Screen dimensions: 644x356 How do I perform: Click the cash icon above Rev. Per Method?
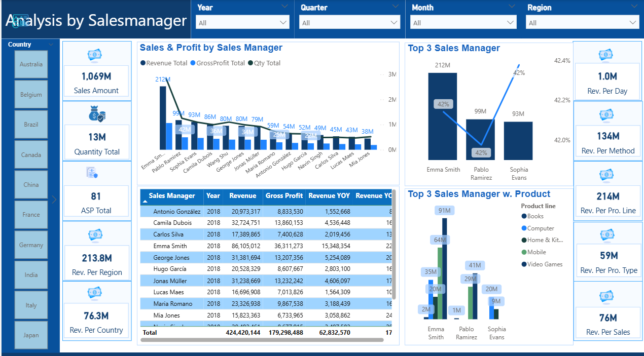[x=606, y=115]
